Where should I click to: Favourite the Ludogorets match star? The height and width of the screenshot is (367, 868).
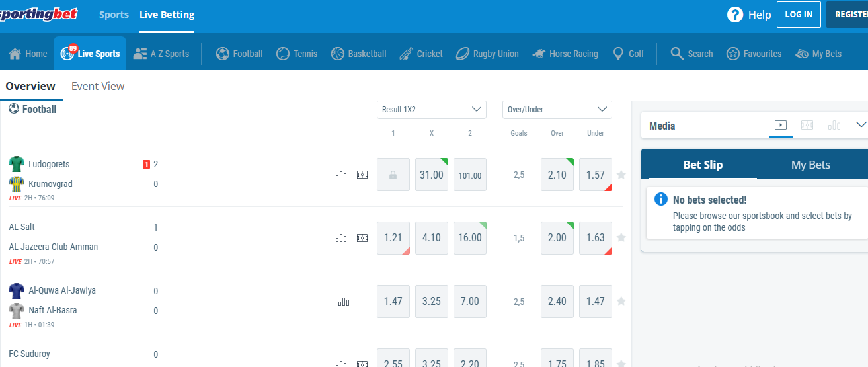tap(621, 175)
